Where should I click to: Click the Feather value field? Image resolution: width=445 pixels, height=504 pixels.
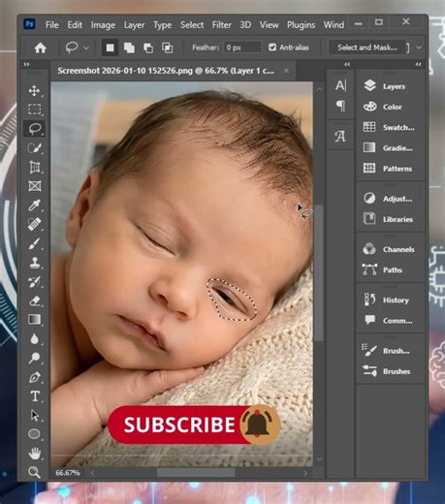pyautogui.click(x=242, y=47)
